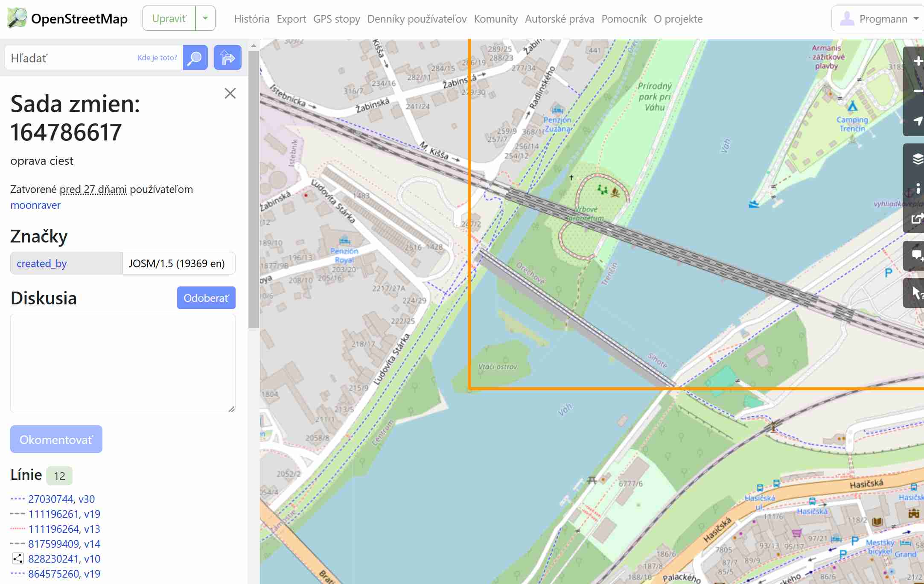Close the changeset sidebar panel
The image size is (924, 584).
coord(230,93)
